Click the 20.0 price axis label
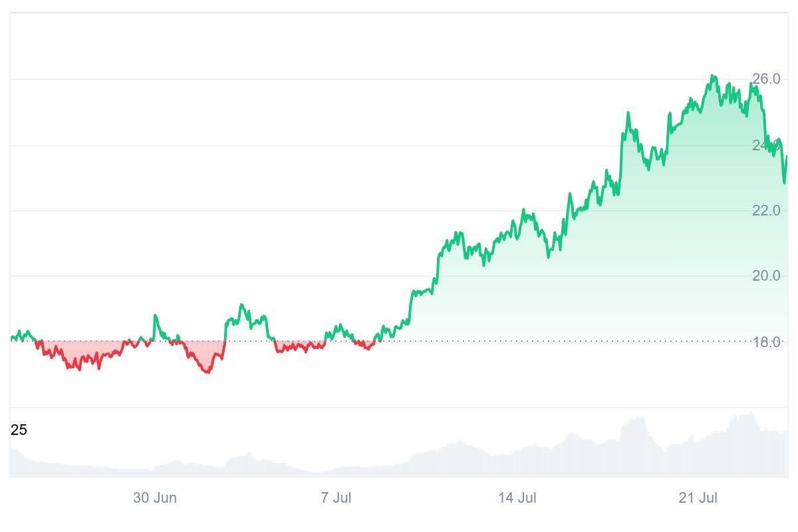The width and height of the screenshot is (798, 532). (766, 276)
